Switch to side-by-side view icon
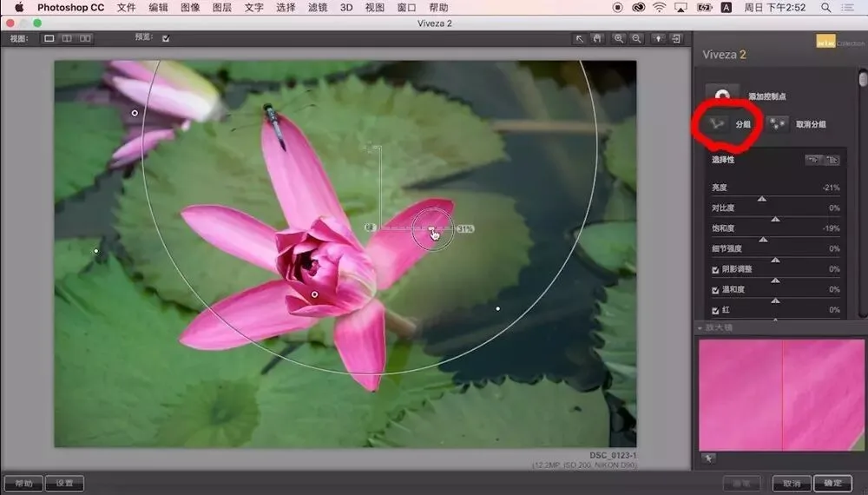The width and height of the screenshot is (868, 495). tap(85, 38)
